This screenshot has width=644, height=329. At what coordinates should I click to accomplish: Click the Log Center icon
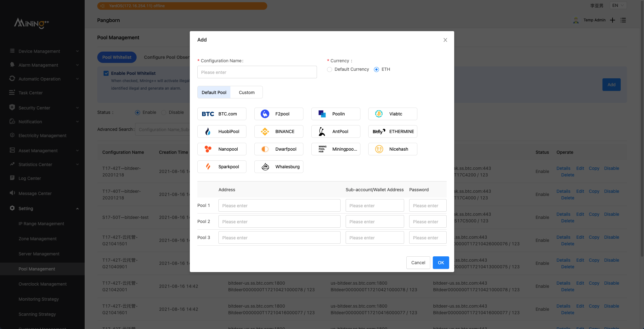[x=12, y=178]
